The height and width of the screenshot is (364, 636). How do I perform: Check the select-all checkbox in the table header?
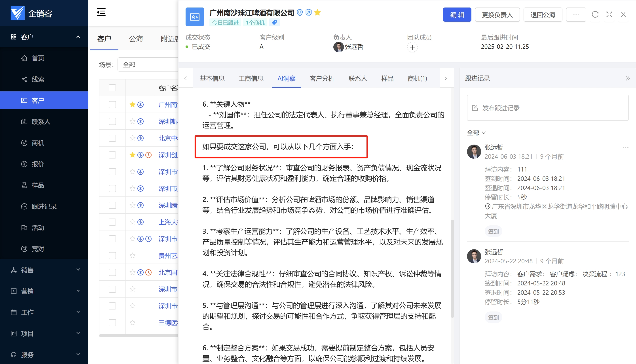pyautogui.click(x=112, y=88)
